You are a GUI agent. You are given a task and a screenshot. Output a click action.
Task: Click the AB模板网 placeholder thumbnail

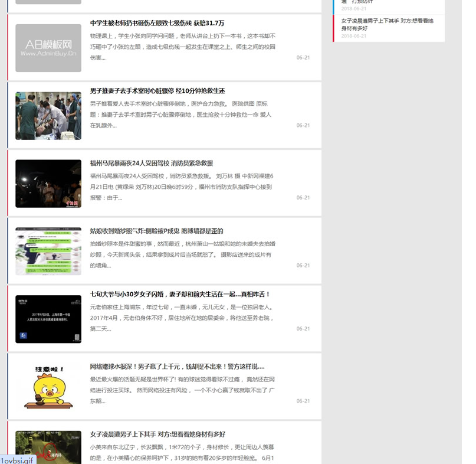pyautogui.click(x=48, y=48)
